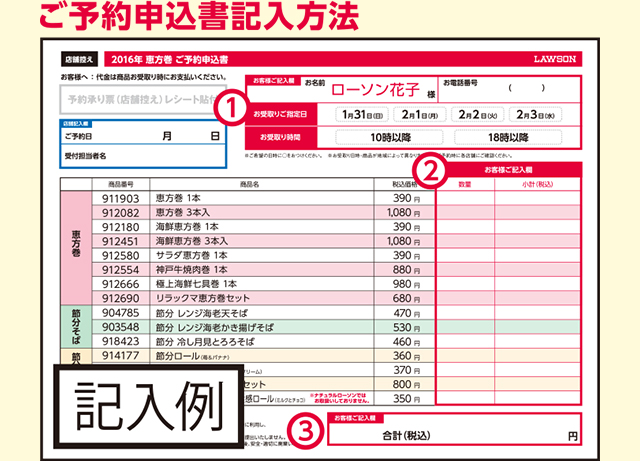Click the 予約承り票 receipt paste box
Image resolution: width=640 pixels, height=461 pixels.
(x=143, y=99)
